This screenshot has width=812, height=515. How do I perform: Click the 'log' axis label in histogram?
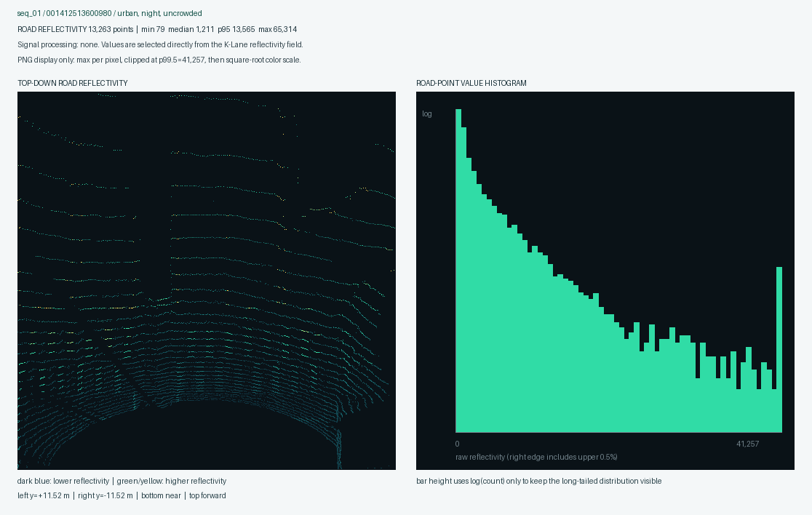[426, 114]
